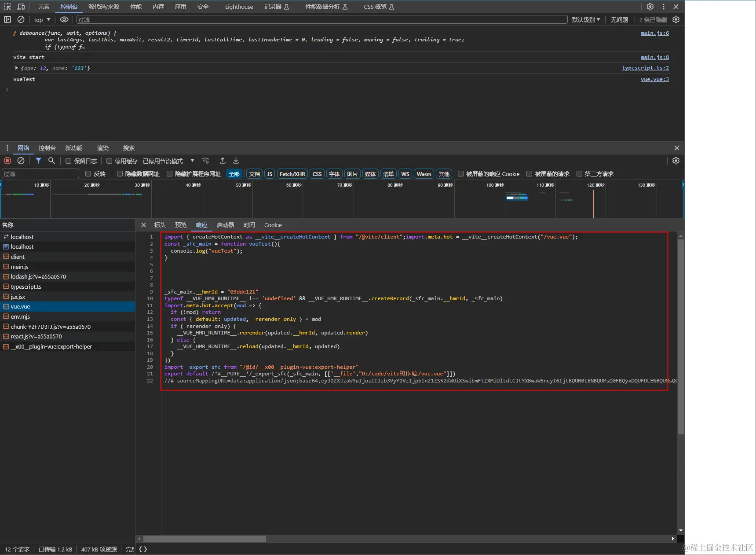Open network search magnifier icon
This screenshot has height=555, width=756.
pyautogui.click(x=51, y=161)
